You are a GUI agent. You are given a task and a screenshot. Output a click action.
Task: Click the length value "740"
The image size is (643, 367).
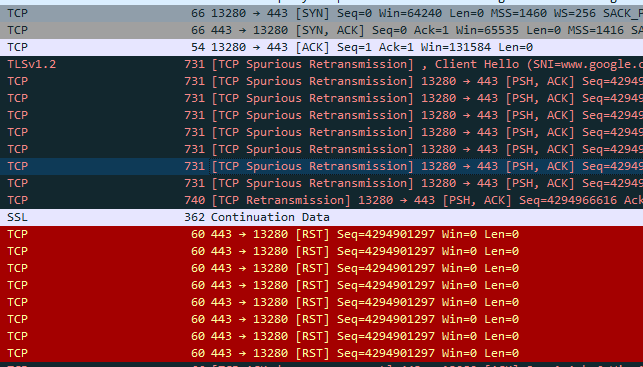(x=194, y=200)
